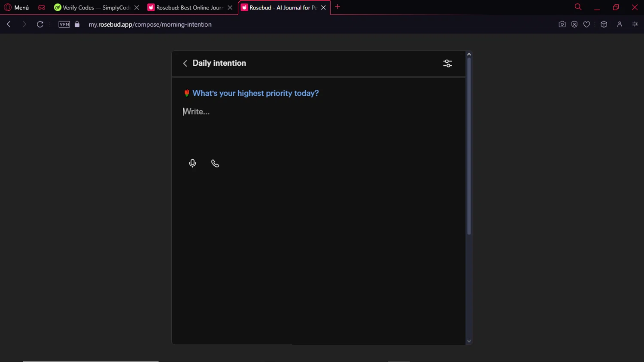
Task: Click the Write... text entry field
Action: tap(318, 112)
